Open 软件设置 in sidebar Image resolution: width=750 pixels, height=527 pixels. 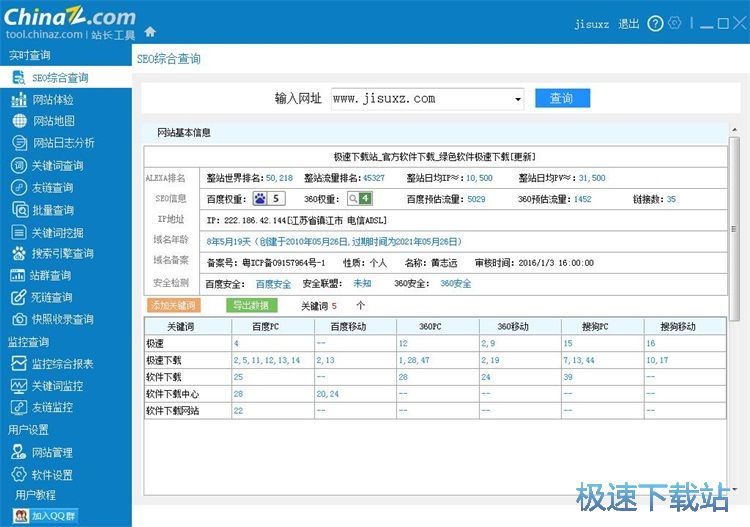(x=52, y=475)
